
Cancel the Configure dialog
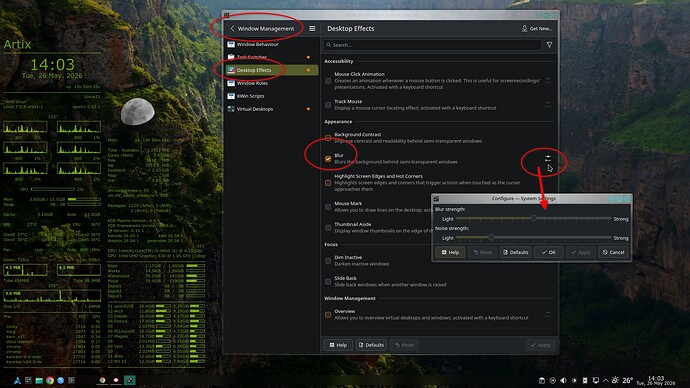[x=613, y=253]
